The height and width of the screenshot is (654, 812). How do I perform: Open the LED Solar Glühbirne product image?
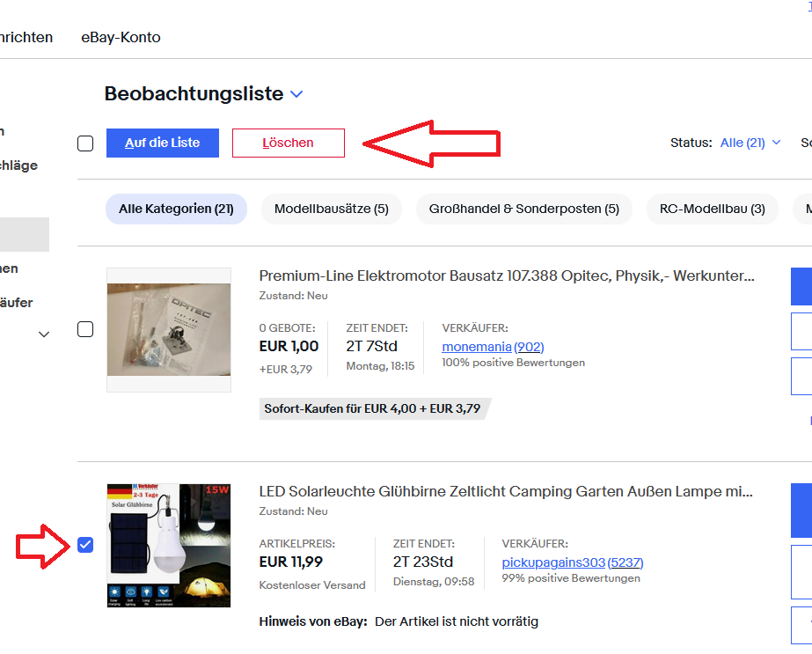point(169,545)
